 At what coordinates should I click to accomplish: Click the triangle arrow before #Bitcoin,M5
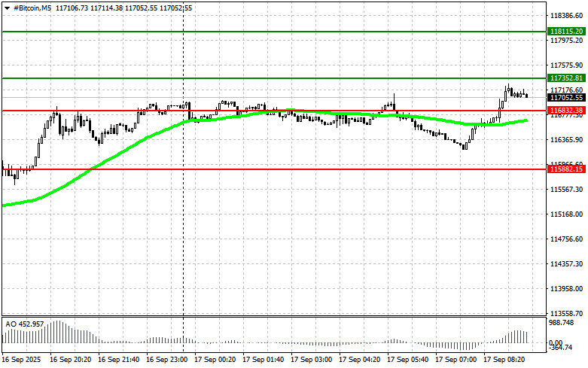pyautogui.click(x=6, y=7)
